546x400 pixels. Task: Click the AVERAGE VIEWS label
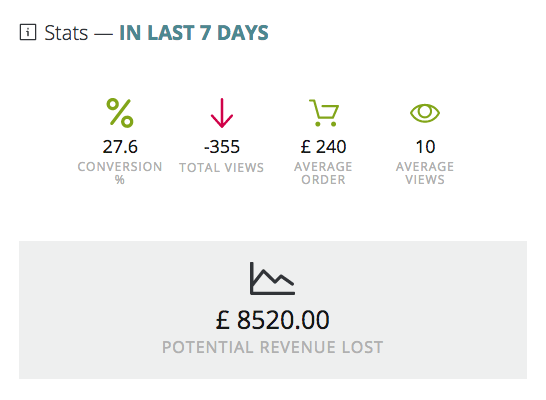click(x=425, y=173)
